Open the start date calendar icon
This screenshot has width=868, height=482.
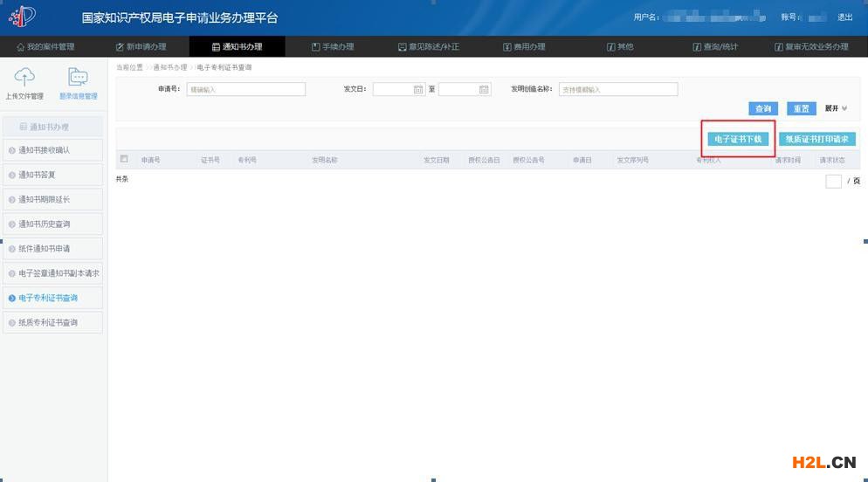coord(418,89)
